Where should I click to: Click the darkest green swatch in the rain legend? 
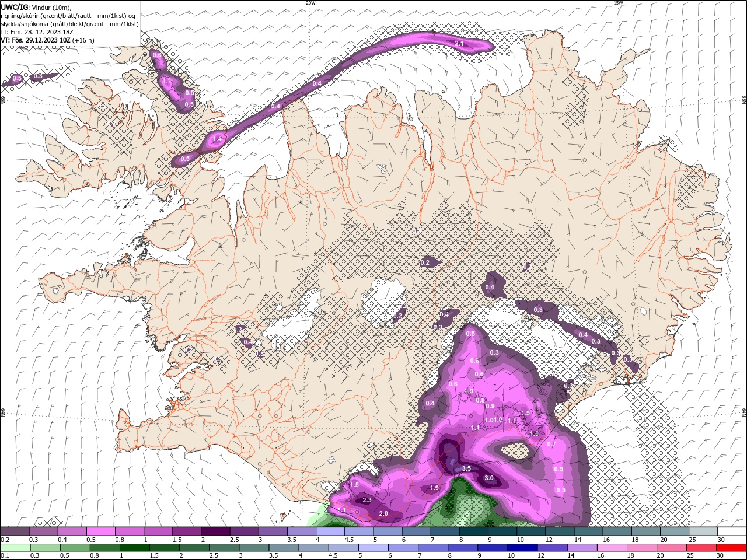click(x=134, y=547)
